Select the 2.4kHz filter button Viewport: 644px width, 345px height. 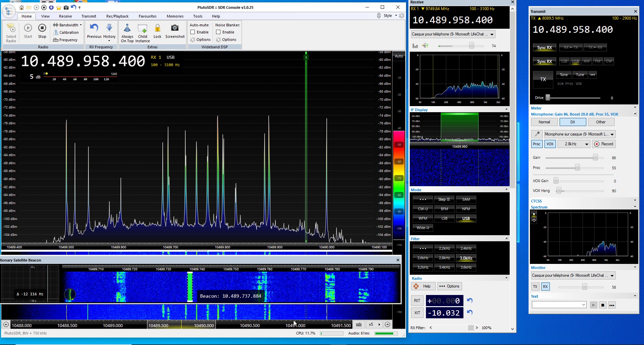[466, 248]
